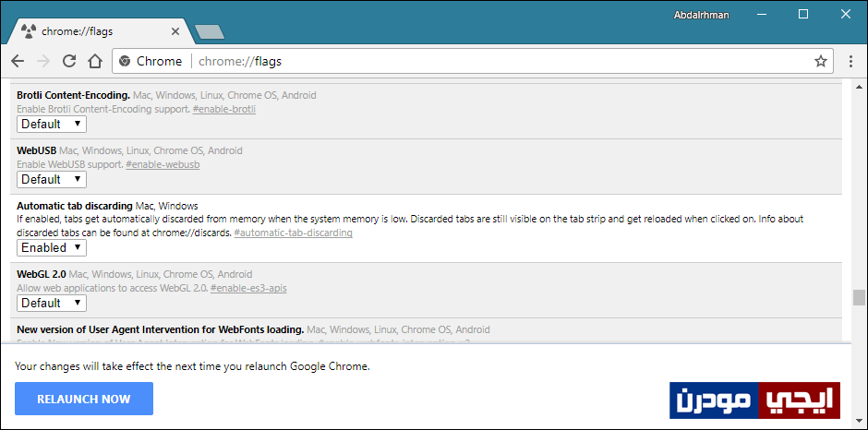Open the home page icon

pyautogui.click(x=95, y=61)
